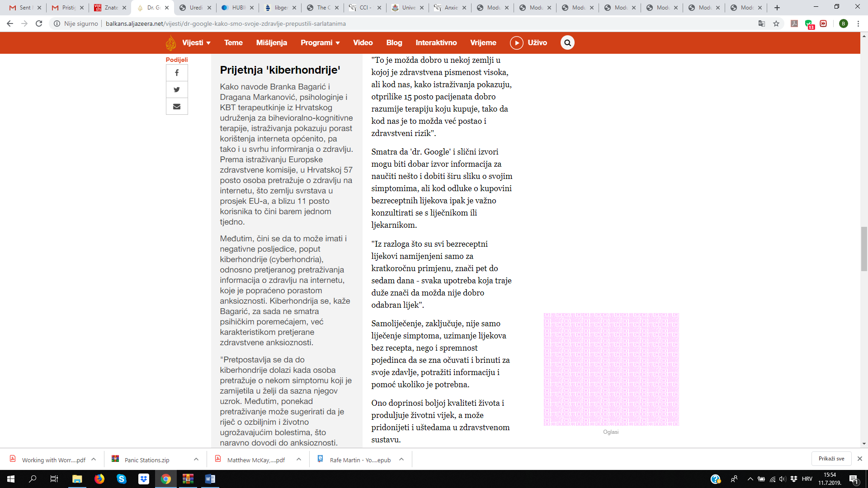The width and height of the screenshot is (868, 488).
Task: Click the Prikaži sve downloads button
Action: coord(831,459)
